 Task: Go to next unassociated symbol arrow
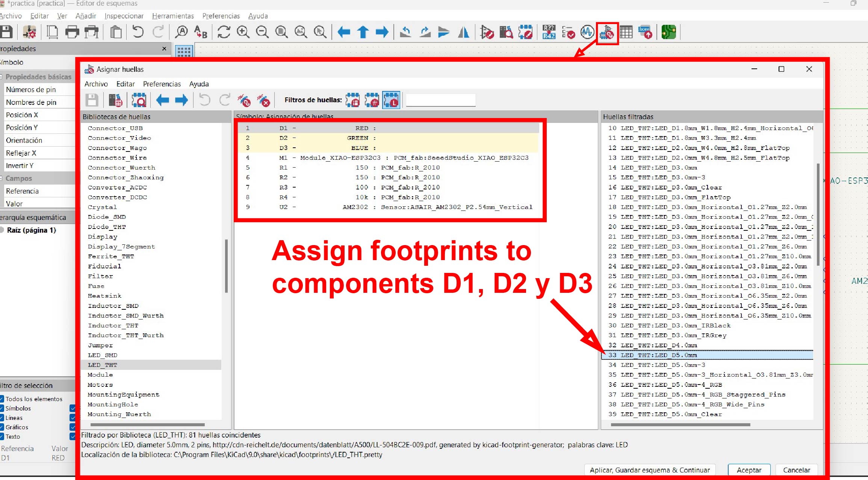(181, 100)
